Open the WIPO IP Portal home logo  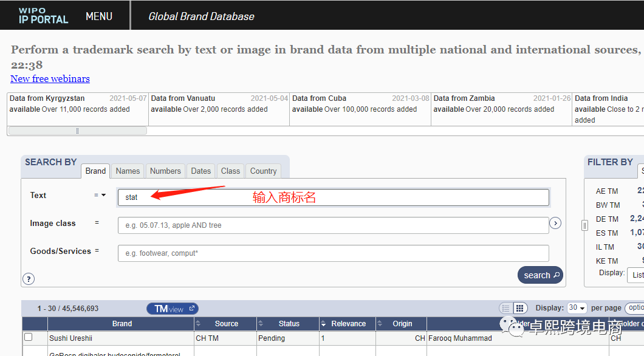pyautogui.click(x=44, y=16)
